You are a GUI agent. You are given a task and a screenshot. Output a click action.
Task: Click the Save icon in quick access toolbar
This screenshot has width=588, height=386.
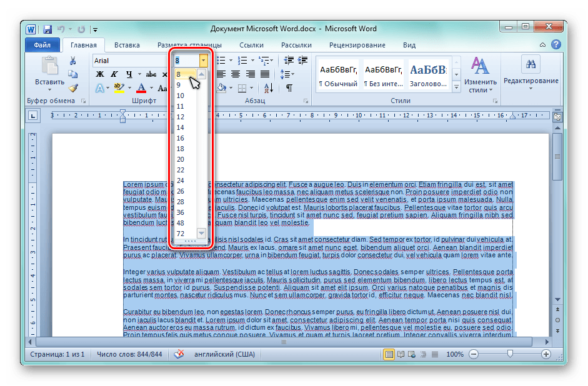47,29
